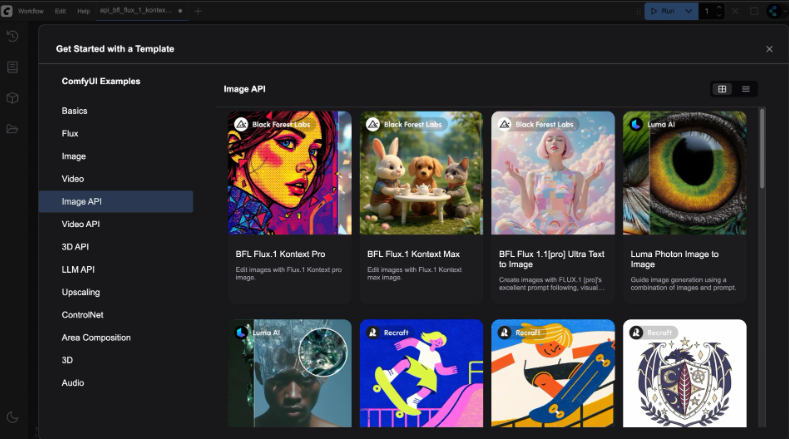
Task: Click Recraft badge on dragon crest card
Action: pyautogui.click(x=653, y=332)
